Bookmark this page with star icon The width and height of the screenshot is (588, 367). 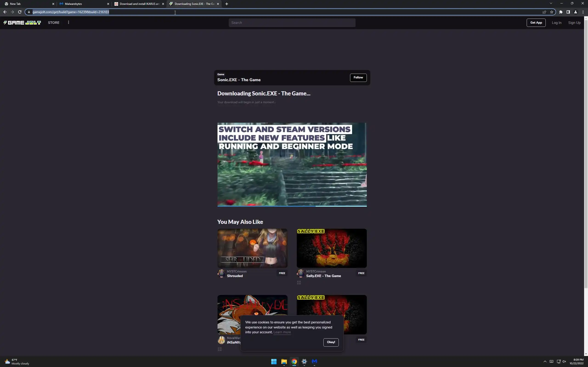tap(551, 12)
